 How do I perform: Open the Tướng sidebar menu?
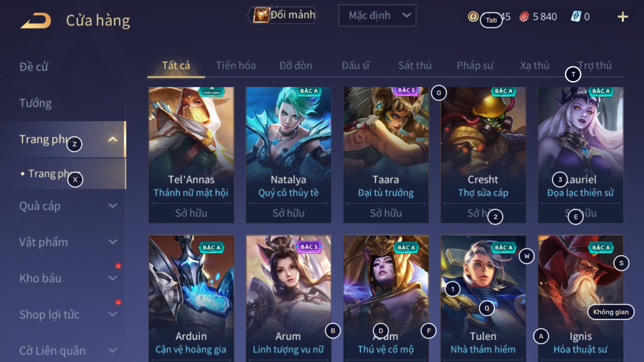[36, 103]
